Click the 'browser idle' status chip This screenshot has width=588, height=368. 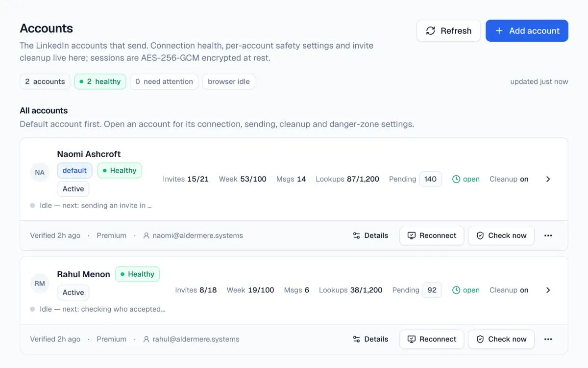(x=229, y=81)
